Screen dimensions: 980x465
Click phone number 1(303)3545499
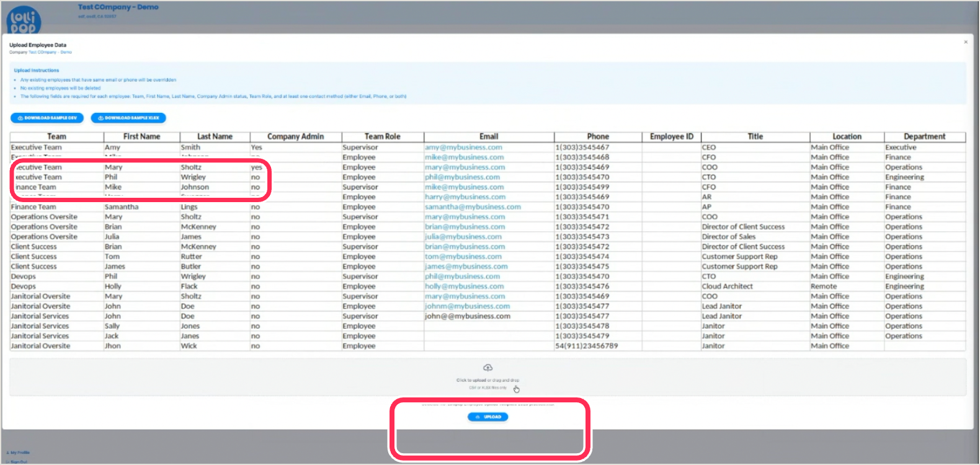(582, 187)
